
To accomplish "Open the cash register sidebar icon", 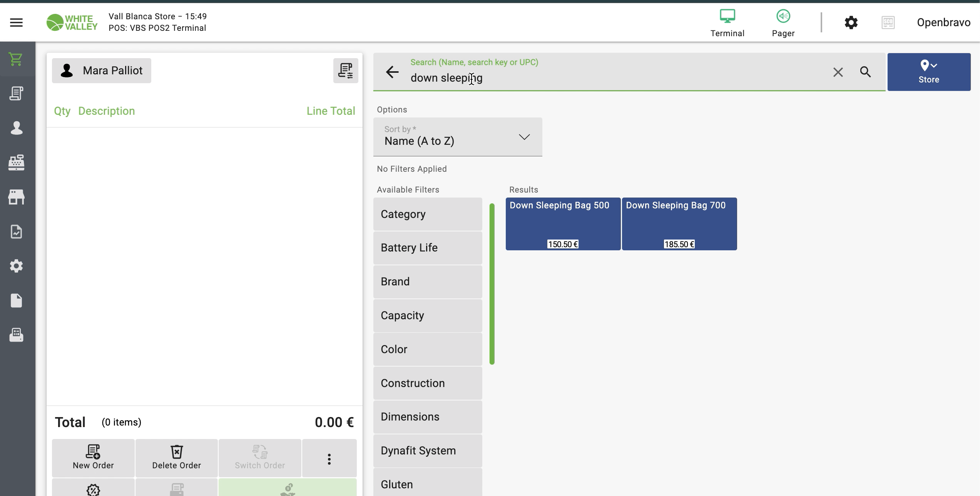I will (x=16, y=163).
